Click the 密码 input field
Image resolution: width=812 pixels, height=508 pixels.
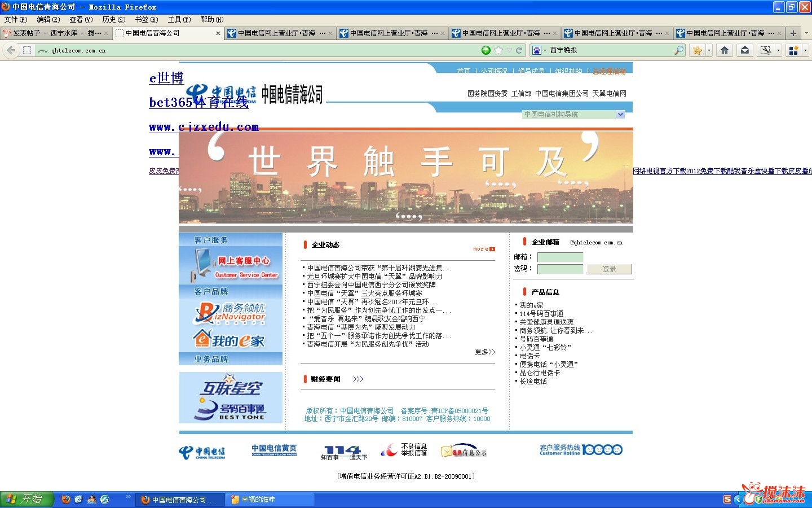coord(560,269)
